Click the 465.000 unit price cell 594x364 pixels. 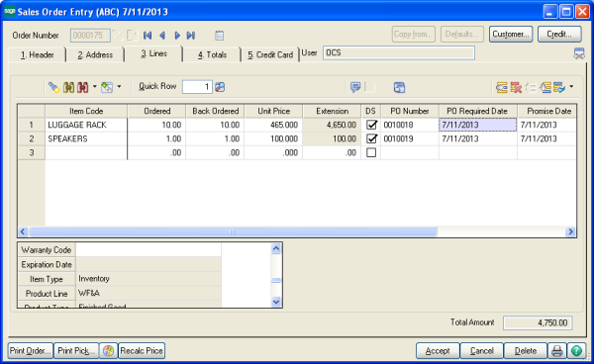click(273, 125)
